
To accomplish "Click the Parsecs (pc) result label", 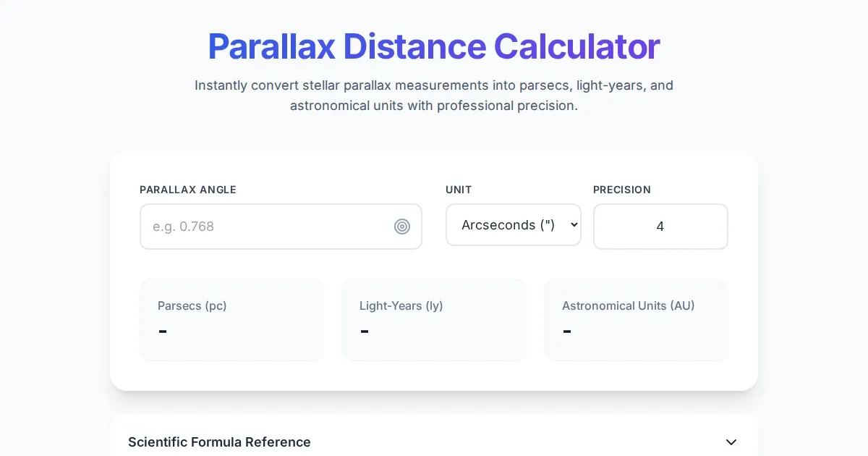I will coord(192,305).
